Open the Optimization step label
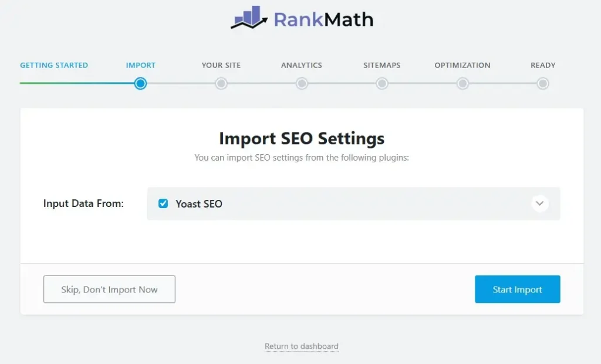 [462, 65]
